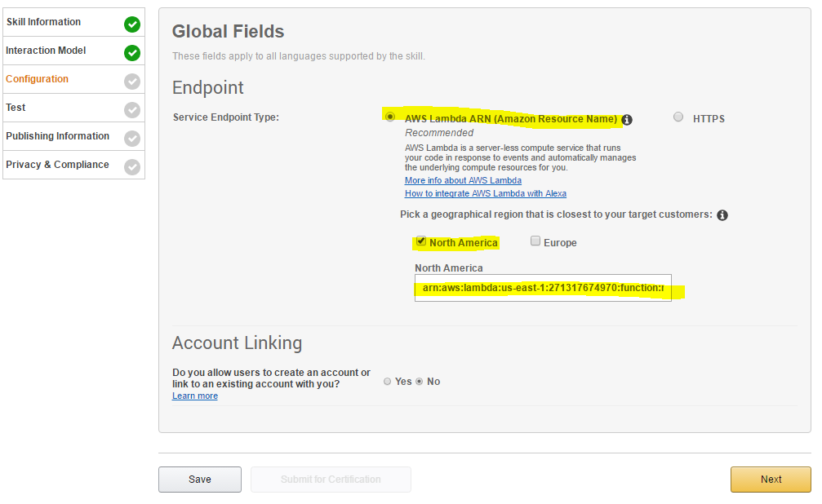Click green checkmark icon for Interaction Model
The width and height of the screenshot is (822, 504).
(132, 53)
